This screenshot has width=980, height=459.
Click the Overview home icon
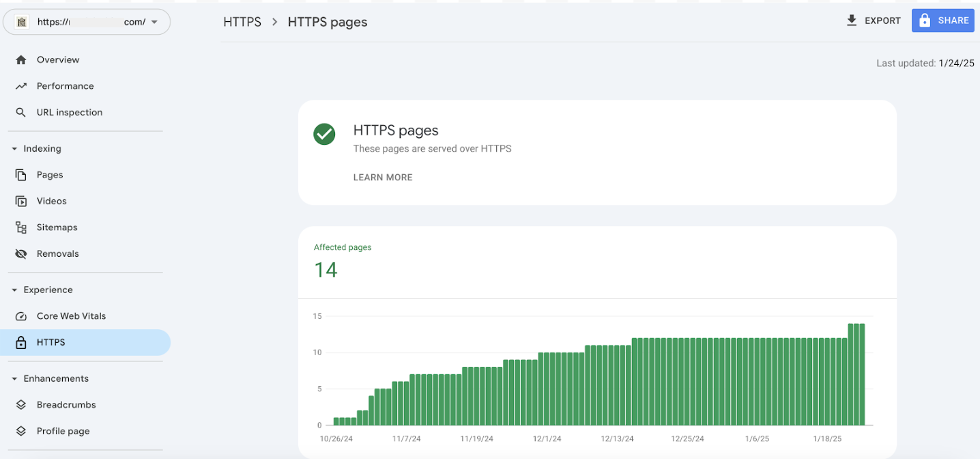coord(21,60)
